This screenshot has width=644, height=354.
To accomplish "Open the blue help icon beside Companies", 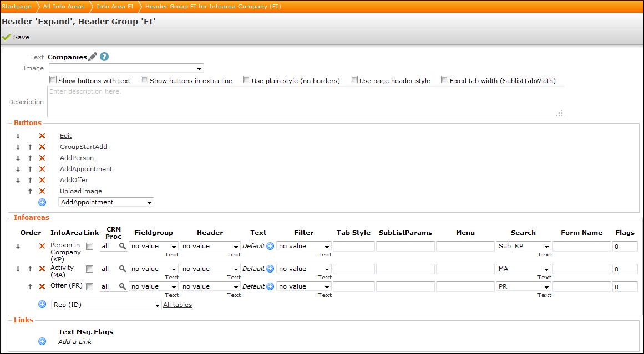I will pos(104,57).
